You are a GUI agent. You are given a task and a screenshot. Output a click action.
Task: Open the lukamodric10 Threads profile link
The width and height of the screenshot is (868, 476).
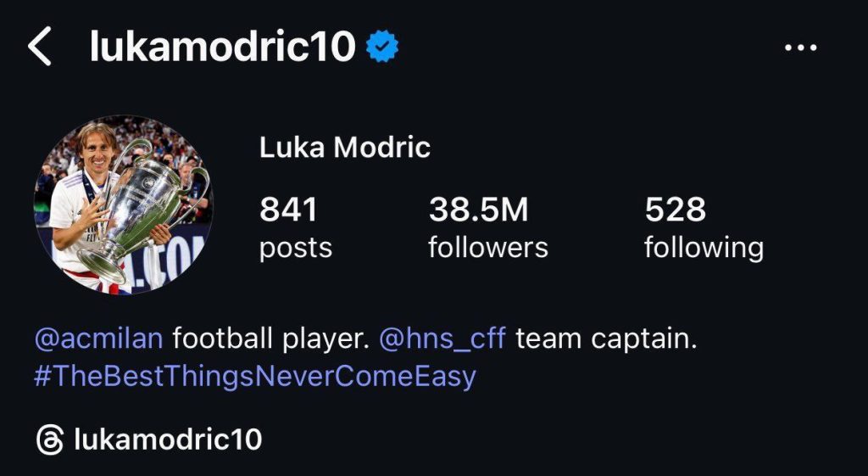[168, 440]
